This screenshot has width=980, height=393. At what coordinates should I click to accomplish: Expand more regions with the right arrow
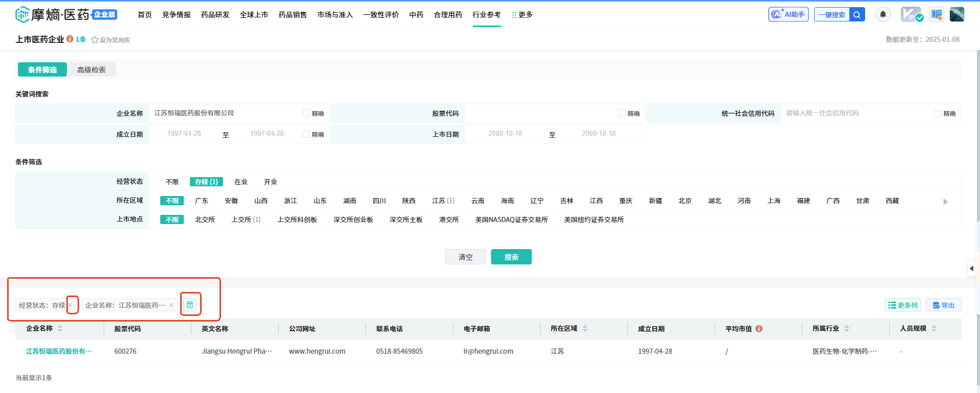coord(945,202)
